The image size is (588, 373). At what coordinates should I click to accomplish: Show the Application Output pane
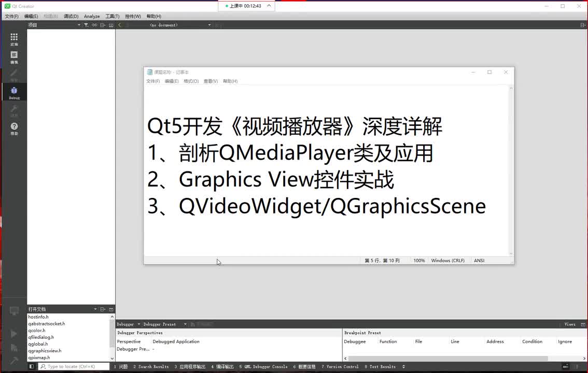tap(190, 367)
